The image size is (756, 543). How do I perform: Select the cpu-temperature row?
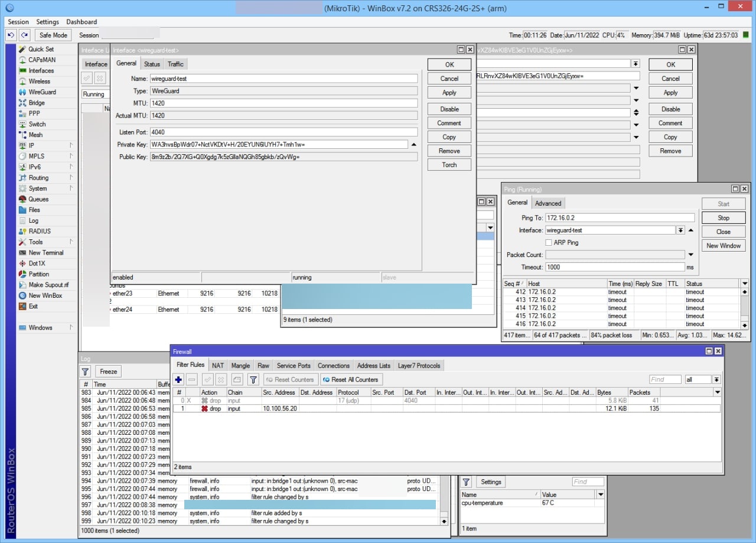532,503
